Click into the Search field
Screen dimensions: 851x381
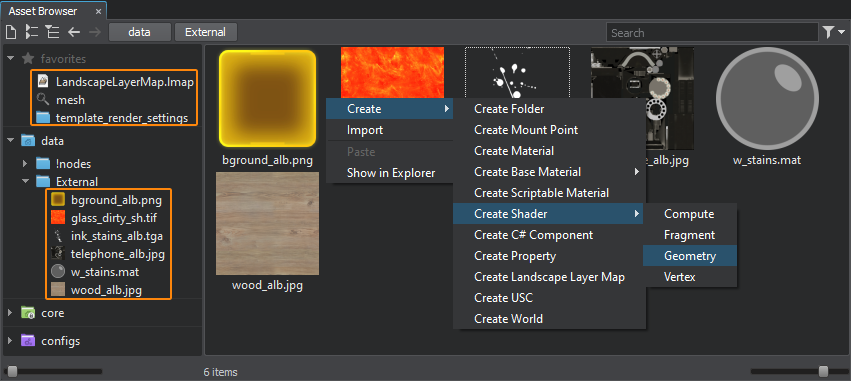[712, 33]
